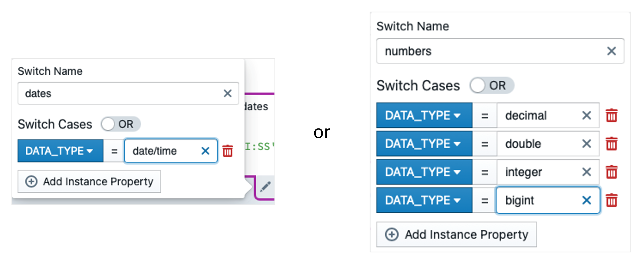This screenshot has height=264, width=644.
Task: Click the pencil edit icon
Action: [265, 187]
